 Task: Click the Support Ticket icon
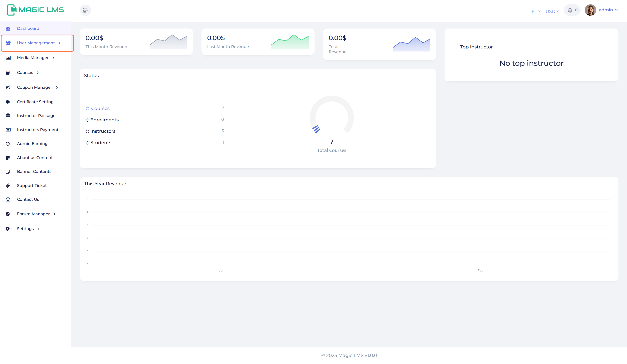(x=8, y=185)
